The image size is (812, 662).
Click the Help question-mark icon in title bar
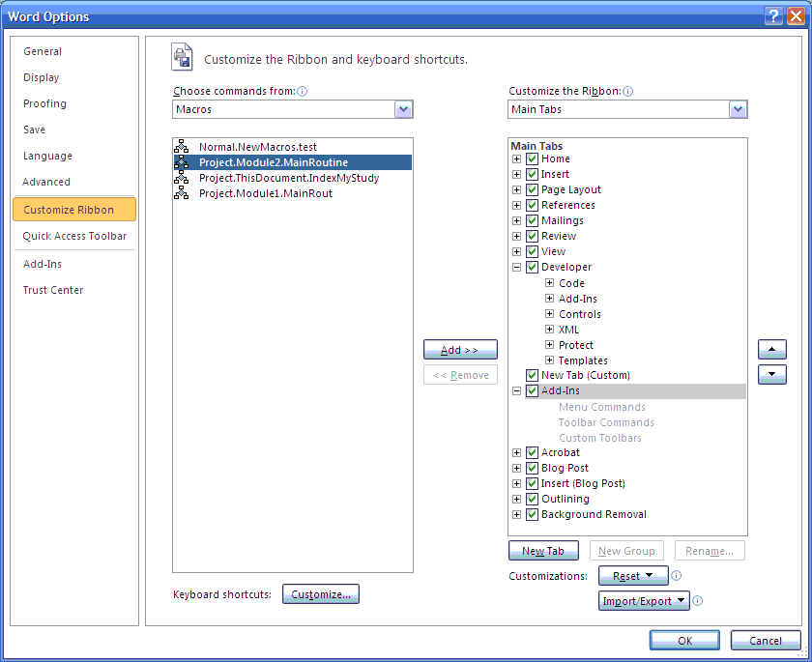[x=773, y=15]
